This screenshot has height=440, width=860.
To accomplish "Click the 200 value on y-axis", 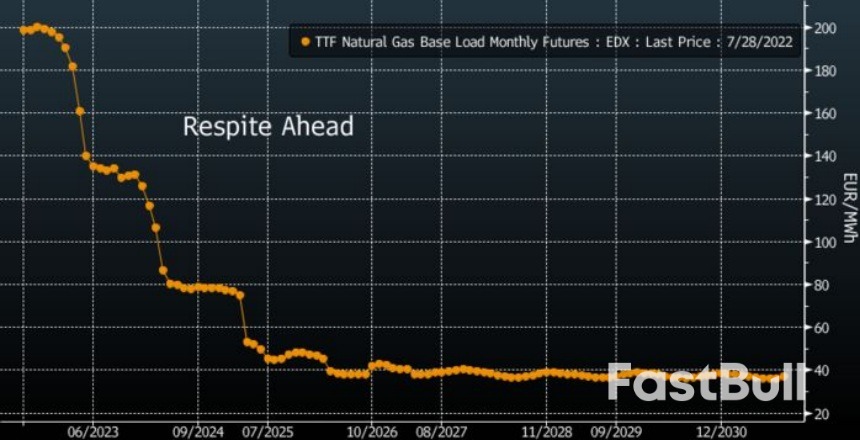I will 825,28.
